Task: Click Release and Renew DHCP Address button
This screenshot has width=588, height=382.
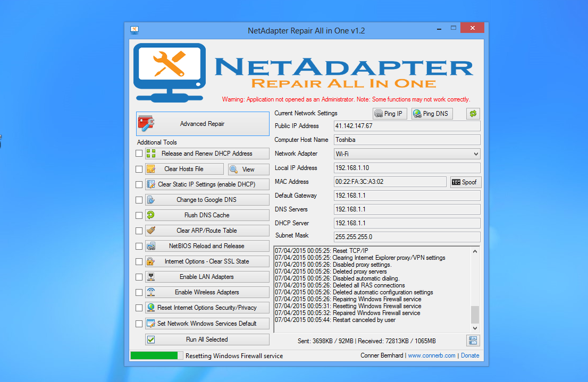Action: 207,154
